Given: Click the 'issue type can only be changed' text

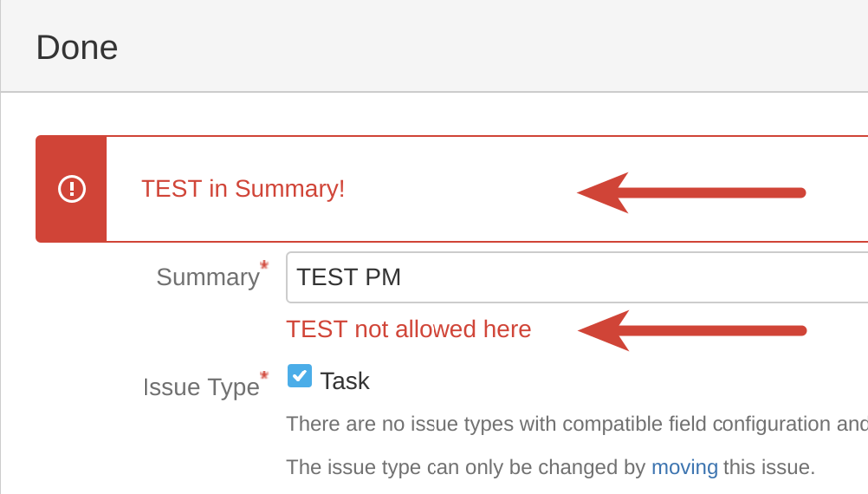Looking at the screenshot, I should click(466, 467).
